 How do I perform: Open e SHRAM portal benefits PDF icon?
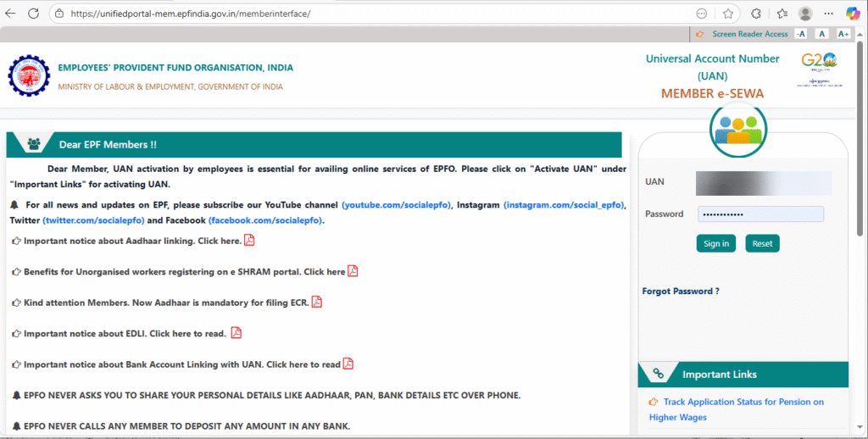point(353,271)
